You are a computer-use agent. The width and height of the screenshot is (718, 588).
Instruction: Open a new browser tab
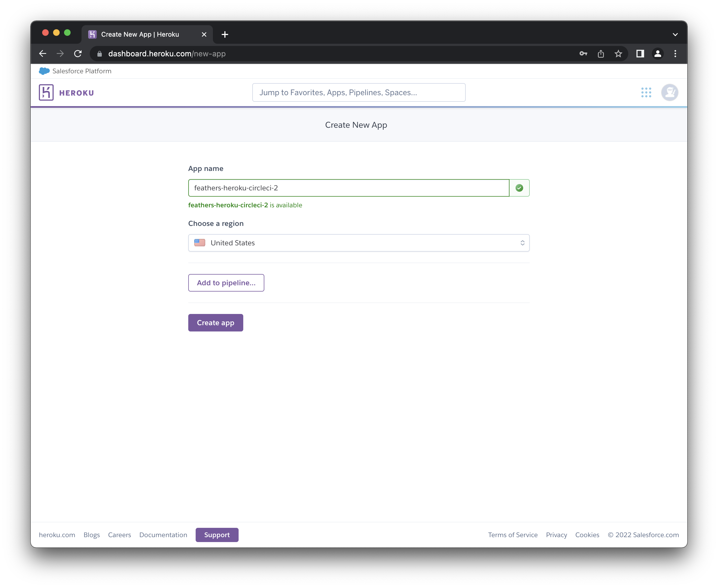pyautogui.click(x=225, y=34)
